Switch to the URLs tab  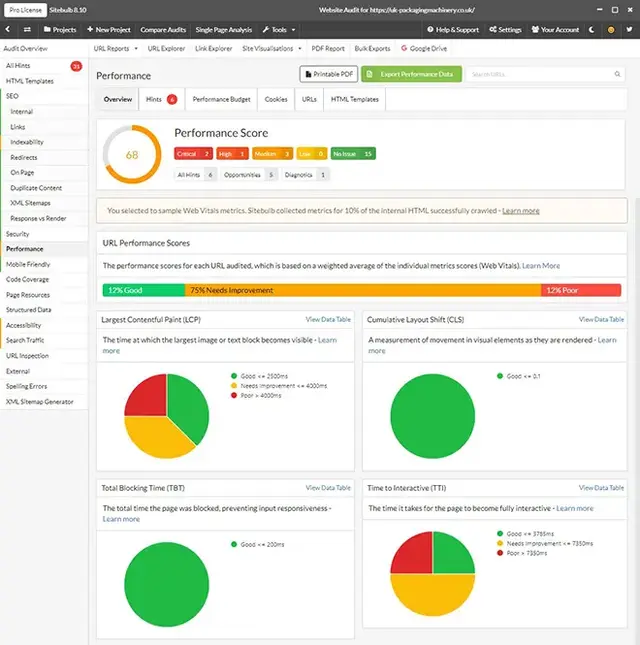[x=309, y=99]
